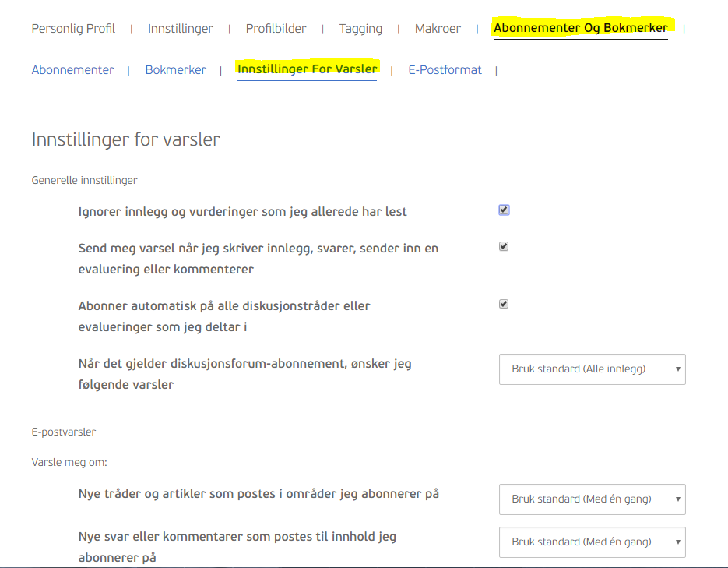Open the Abonnementer sub-tab link
Viewport: 728px width, 568px height.
[x=73, y=70]
